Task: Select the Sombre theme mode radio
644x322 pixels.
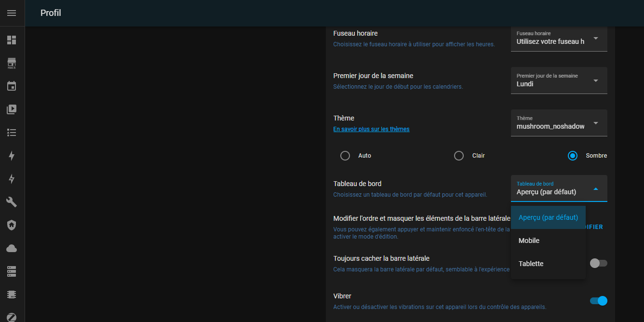Action: coord(573,156)
